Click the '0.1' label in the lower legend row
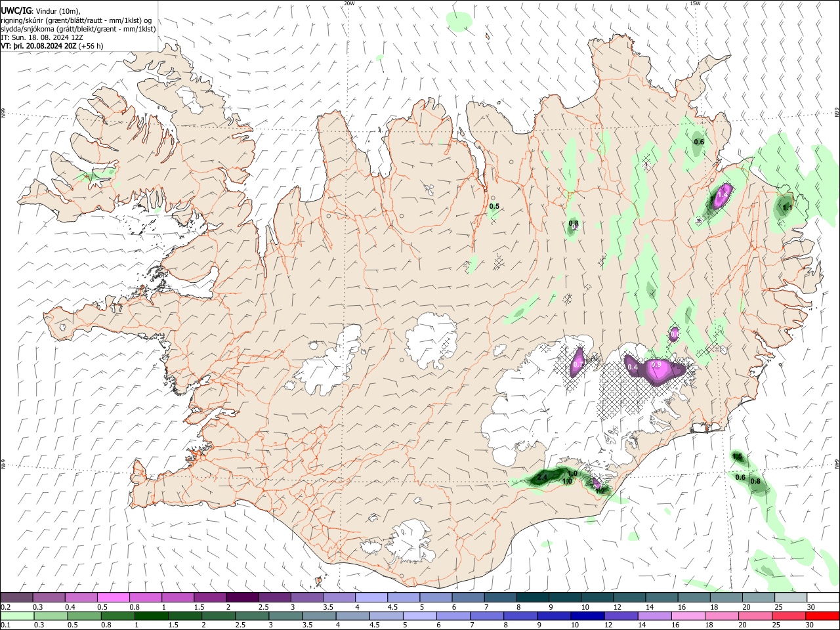The height and width of the screenshot is (630, 840). click(5, 625)
